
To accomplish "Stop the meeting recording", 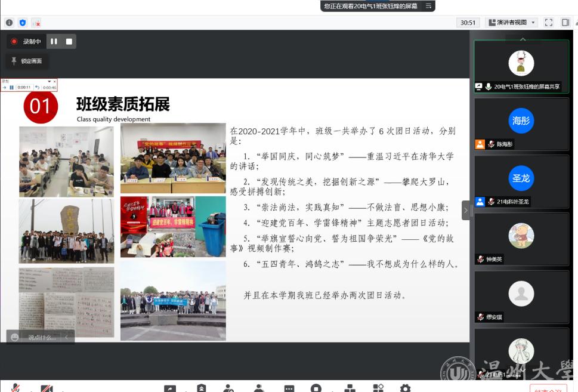I will tap(69, 41).
